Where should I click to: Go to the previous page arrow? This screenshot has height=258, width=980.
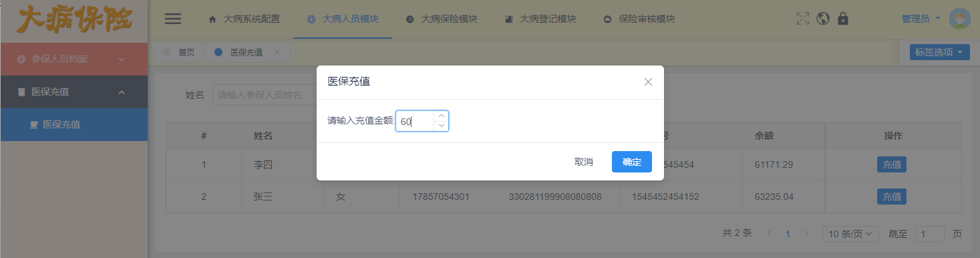click(x=769, y=234)
